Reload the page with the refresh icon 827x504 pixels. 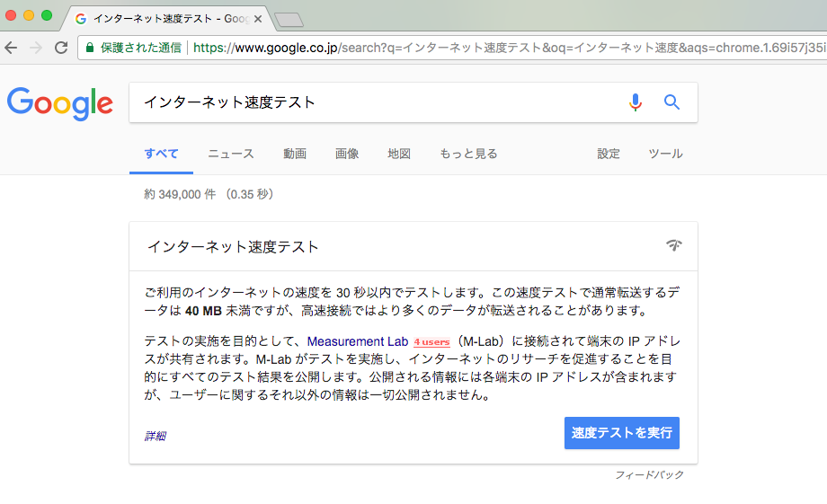pos(61,48)
